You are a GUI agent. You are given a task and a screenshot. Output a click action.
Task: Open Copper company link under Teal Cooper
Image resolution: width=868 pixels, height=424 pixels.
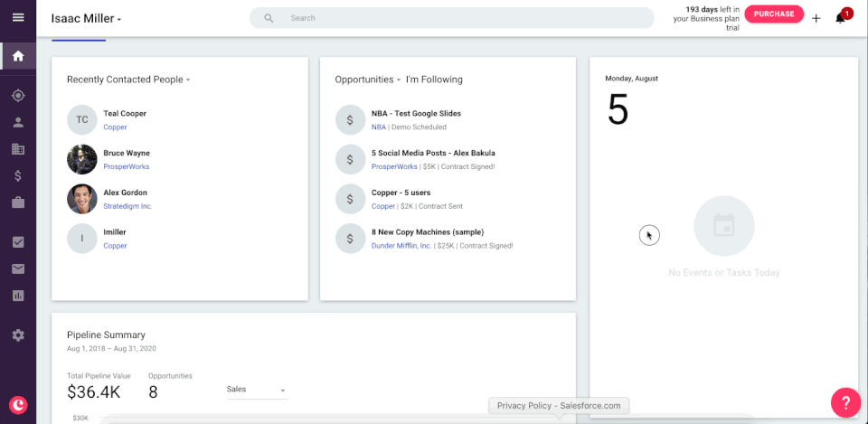pos(115,127)
